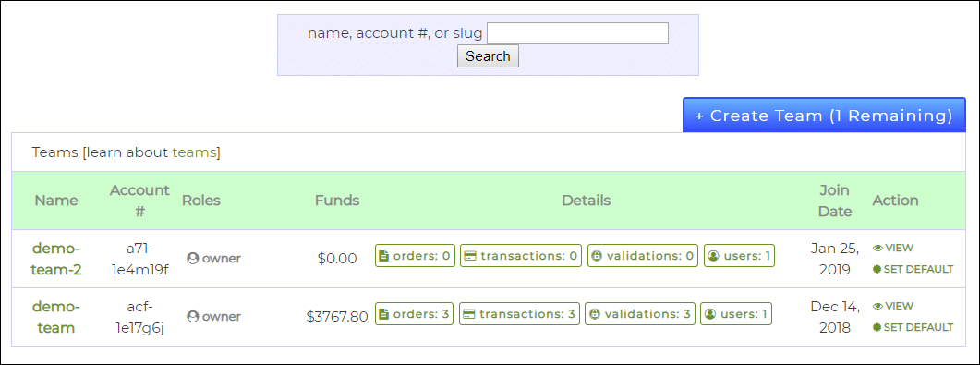Click orders document icon for demo-team-2
The width and height of the screenshot is (980, 365).
383,256
